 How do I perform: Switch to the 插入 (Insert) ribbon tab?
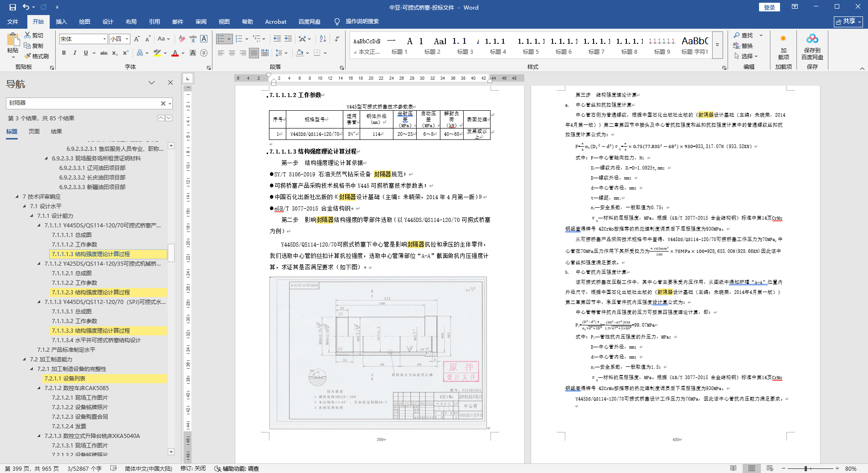61,21
